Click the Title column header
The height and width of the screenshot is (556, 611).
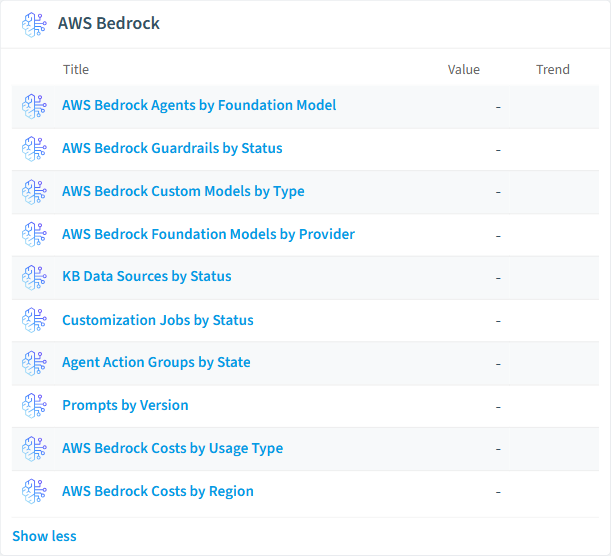pos(76,69)
